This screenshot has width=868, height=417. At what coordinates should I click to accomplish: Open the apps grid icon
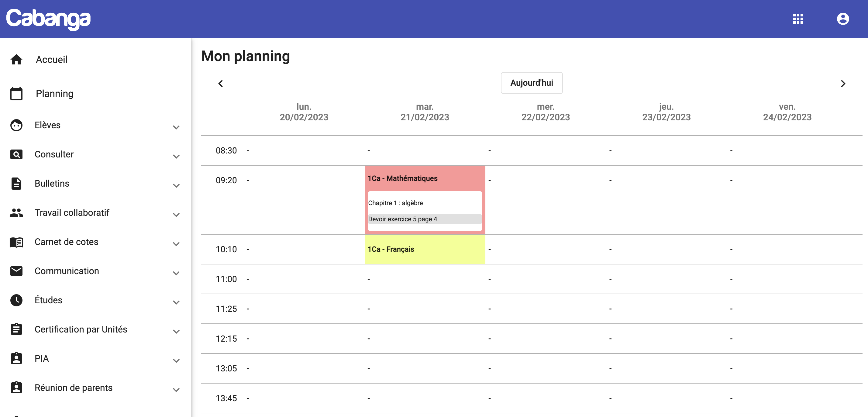(797, 19)
